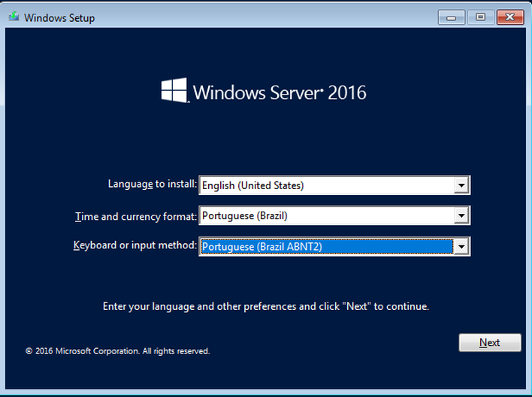Minimize the Windows Setup window

[452, 17]
